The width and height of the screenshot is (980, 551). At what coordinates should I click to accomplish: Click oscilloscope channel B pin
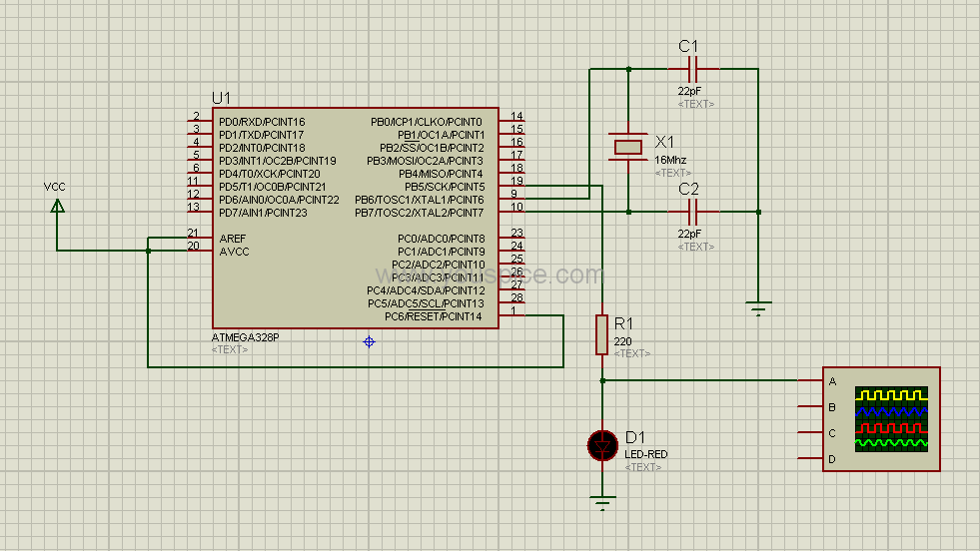[x=810, y=406]
